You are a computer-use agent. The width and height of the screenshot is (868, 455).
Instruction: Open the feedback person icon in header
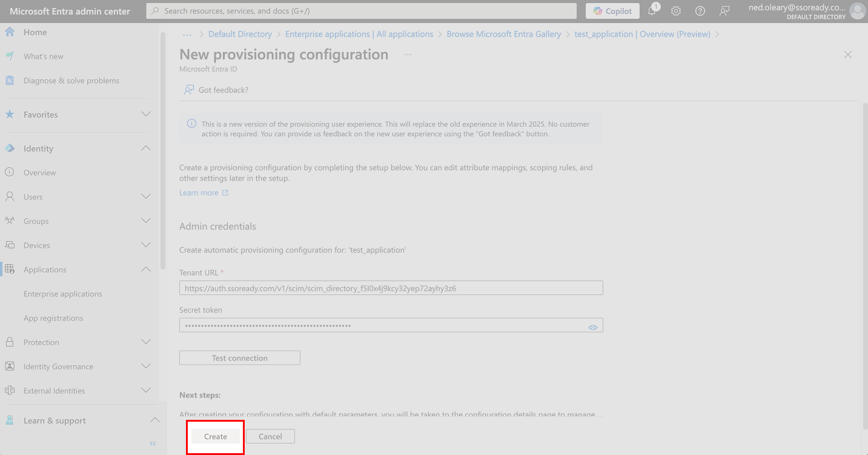pos(724,11)
